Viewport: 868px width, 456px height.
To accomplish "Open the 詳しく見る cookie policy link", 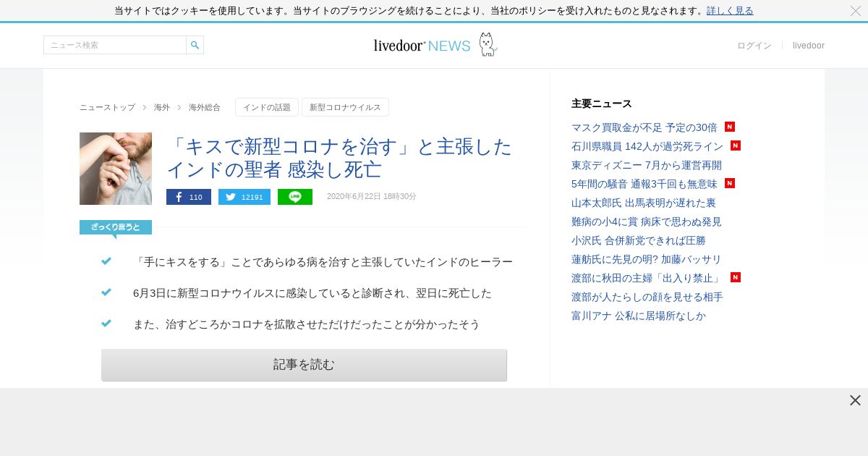I will coord(730,11).
